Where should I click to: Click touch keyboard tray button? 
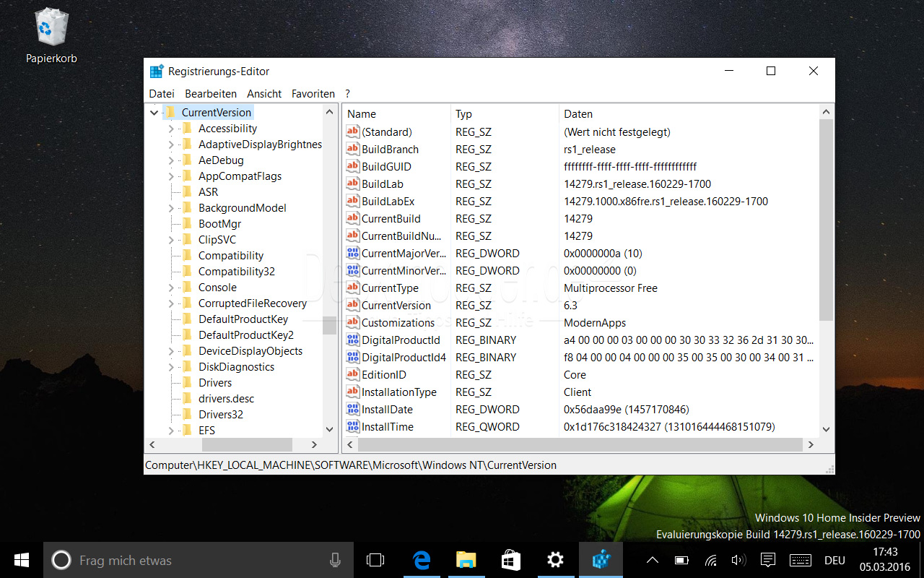800,560
